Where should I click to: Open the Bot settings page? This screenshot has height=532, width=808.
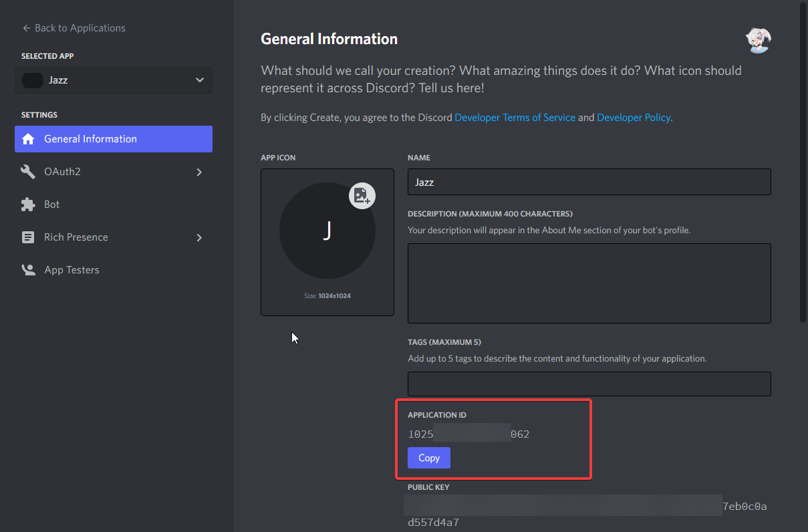tap(114, 205)
